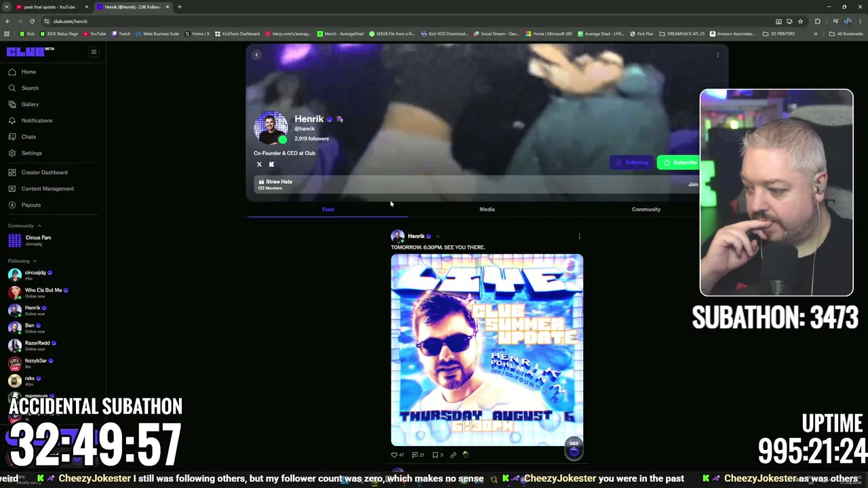Click Henrik's profile avatar in the banner
The image size is (868, 488).
[x=271, y=127]
